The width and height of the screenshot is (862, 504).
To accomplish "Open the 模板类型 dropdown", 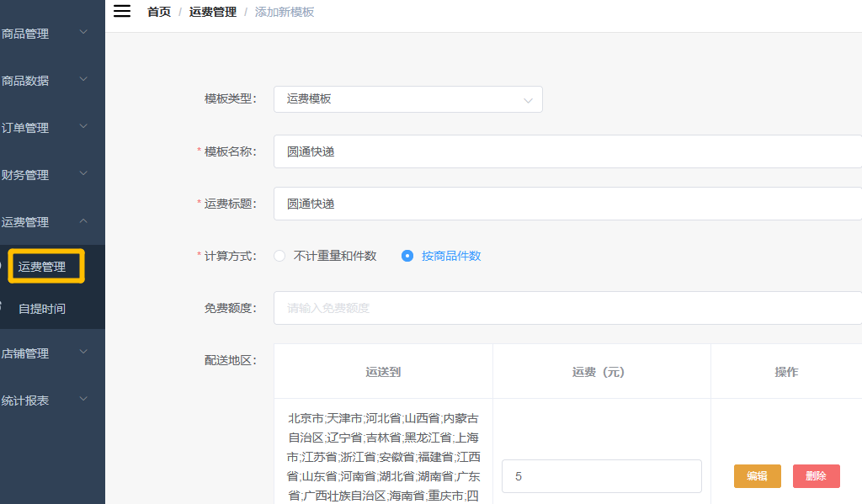I will [x=407, y=99].
